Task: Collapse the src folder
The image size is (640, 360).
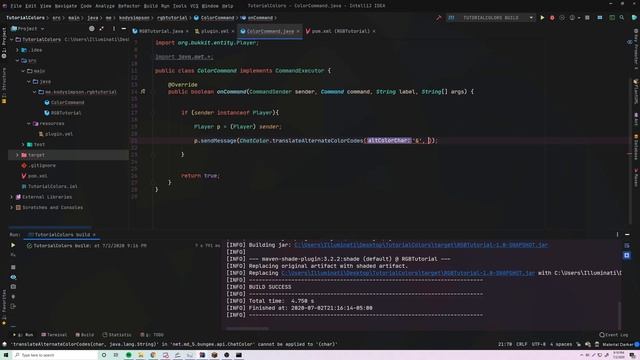Action: pyautogui.click(x=17, y=60)
